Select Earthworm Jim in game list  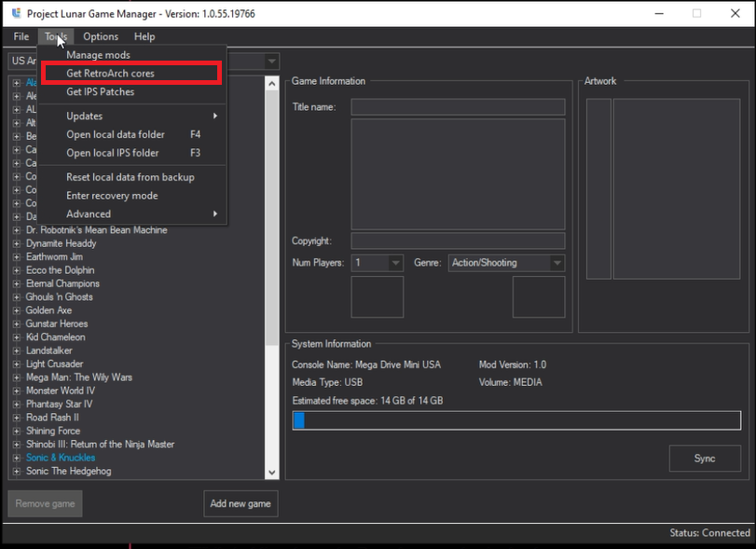click(x=54, y=257)
